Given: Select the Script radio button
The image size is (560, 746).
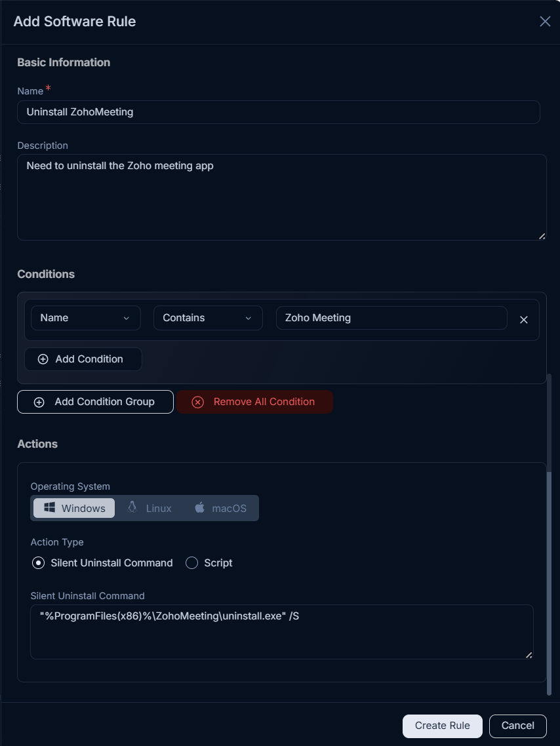Looking at the screenshot, I should [191, 563].
